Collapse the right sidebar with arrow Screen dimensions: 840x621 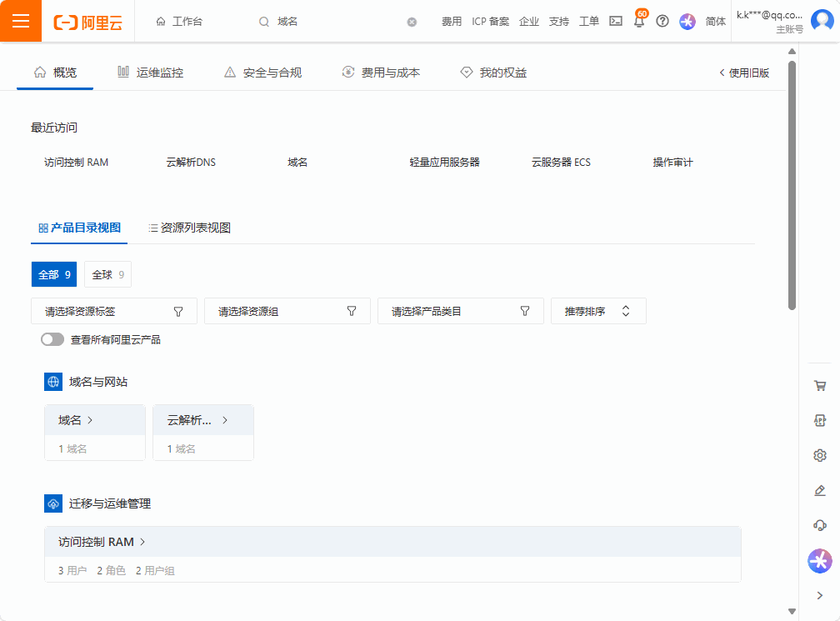[820, 595]
